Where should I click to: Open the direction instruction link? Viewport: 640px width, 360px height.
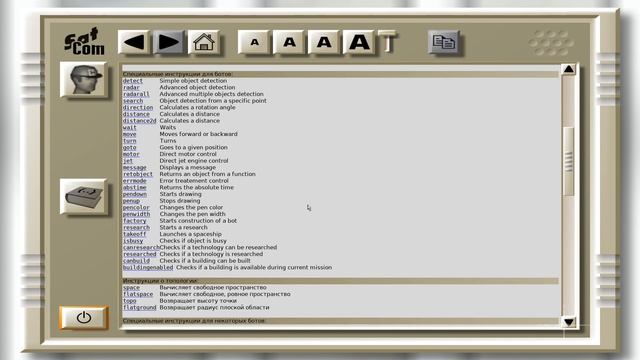tap(138, 107)
